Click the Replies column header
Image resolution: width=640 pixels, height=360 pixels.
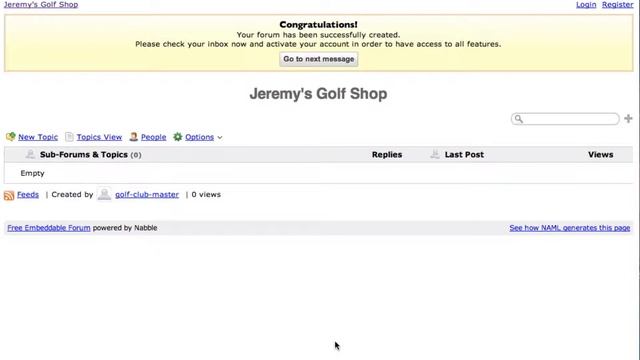coord(387,155)
